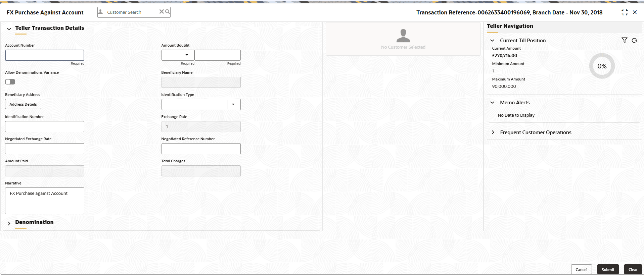
Task: Click the No Data to Display text
Action: pyautogui.click(x=516, y=115)
